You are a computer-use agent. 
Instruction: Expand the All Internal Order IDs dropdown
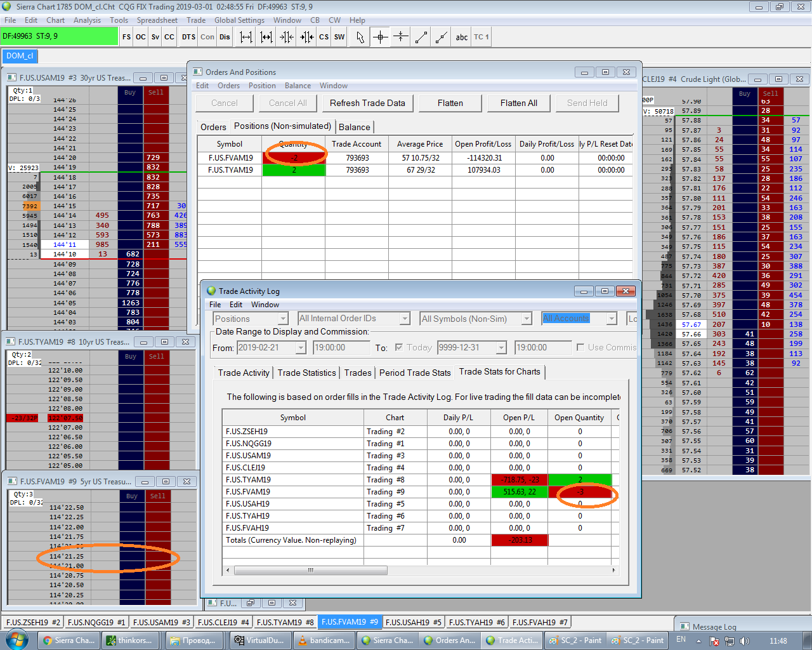(404, 319)
